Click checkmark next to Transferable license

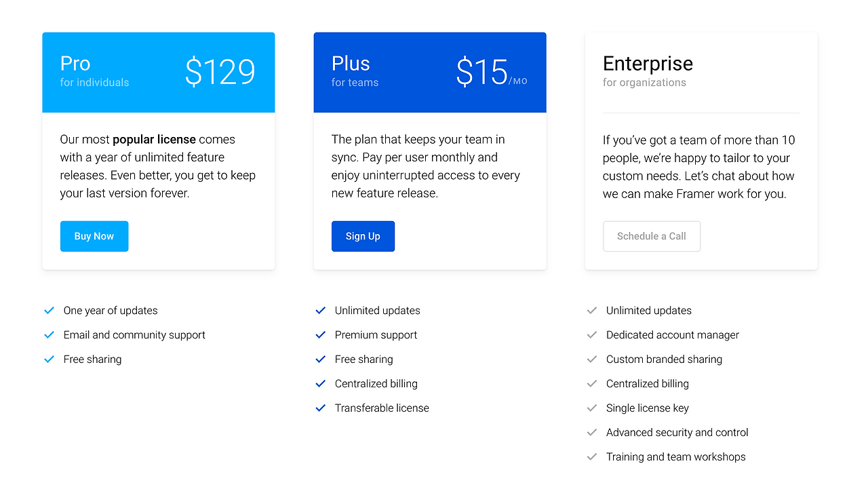[321, 408]
